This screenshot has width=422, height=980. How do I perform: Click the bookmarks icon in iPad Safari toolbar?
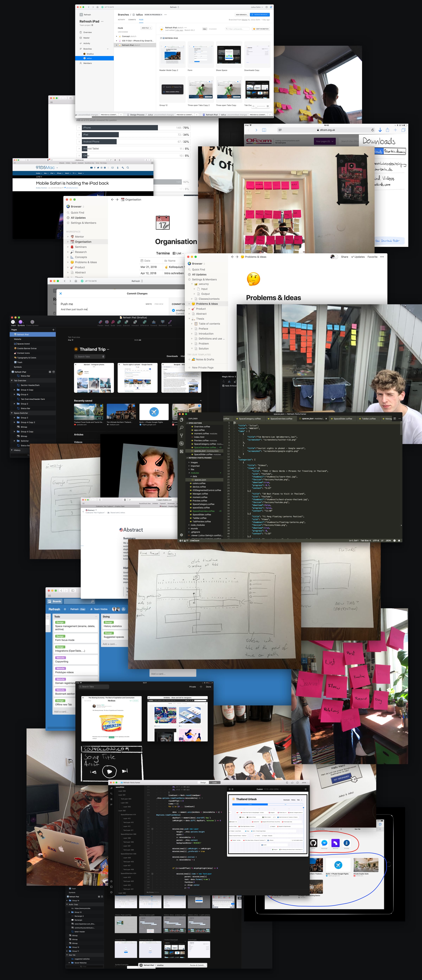click(x=264, y=130)
